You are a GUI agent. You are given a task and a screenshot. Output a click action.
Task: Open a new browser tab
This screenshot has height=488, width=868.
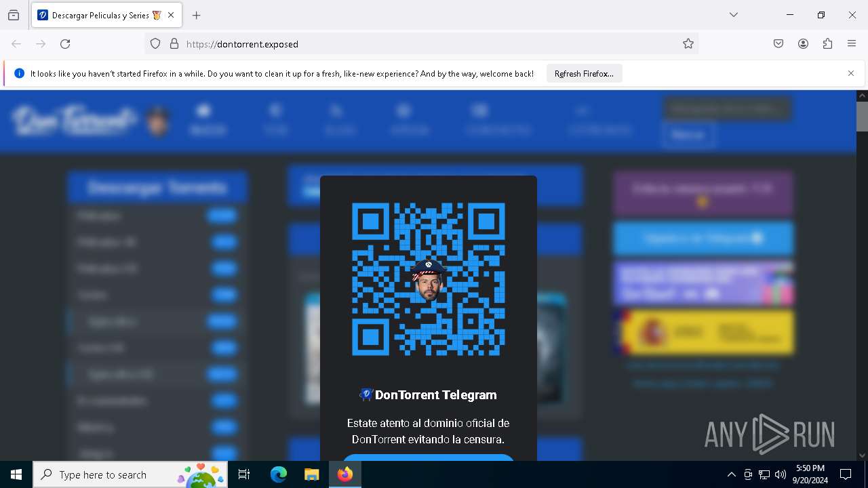pyautogui.click(x=197, y=15)
